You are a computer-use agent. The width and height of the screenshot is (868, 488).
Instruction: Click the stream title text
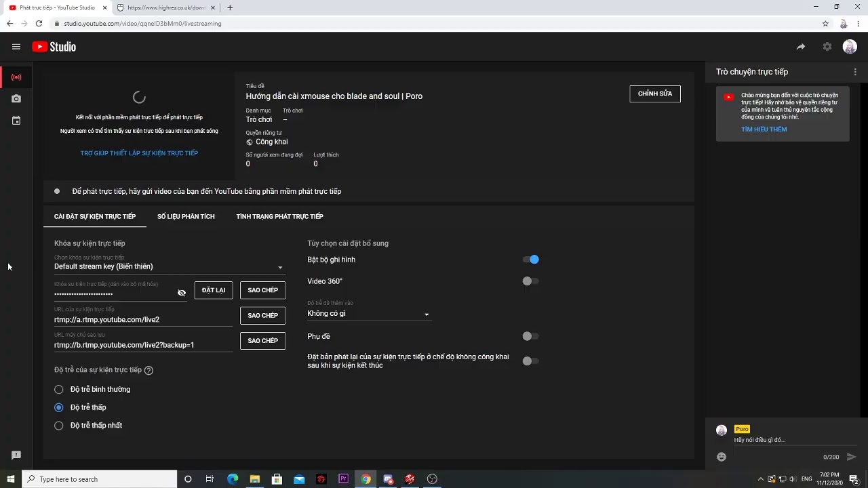point(334,96)
